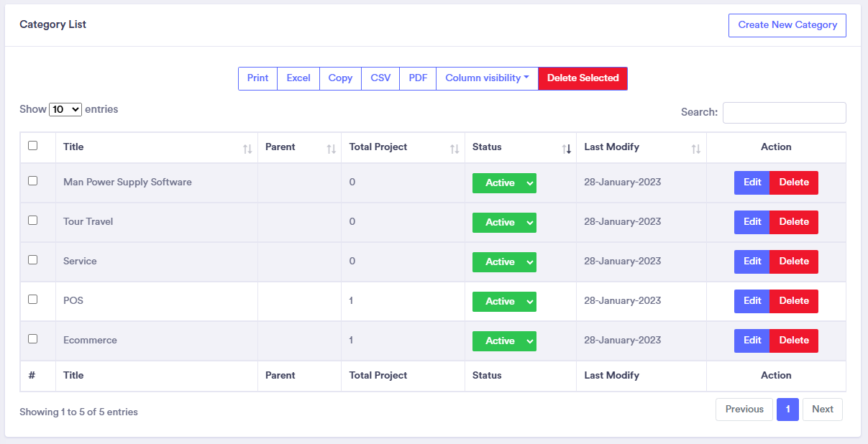Viewport: 868px width, 444px height.
Task: Open Active status dropdown for Tour Travel
Action: coord(504,223)
